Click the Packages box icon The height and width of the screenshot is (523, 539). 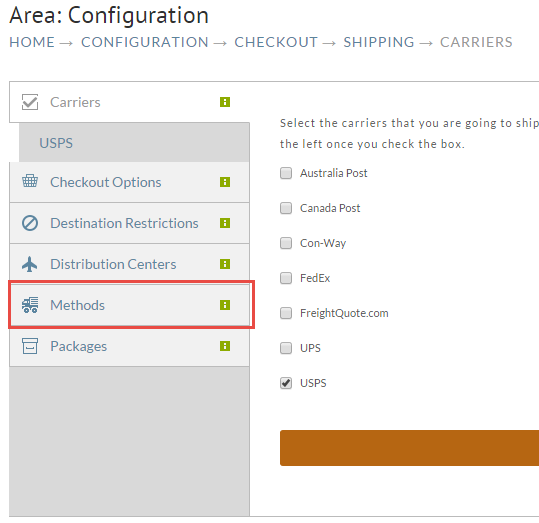[x=30, y=346]
